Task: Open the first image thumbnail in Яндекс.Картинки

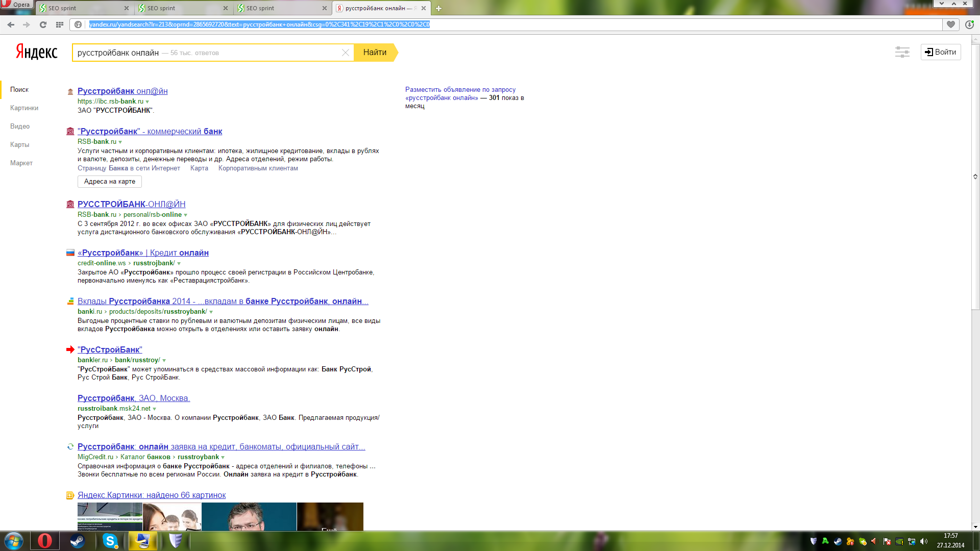Action: click(110, 516)
